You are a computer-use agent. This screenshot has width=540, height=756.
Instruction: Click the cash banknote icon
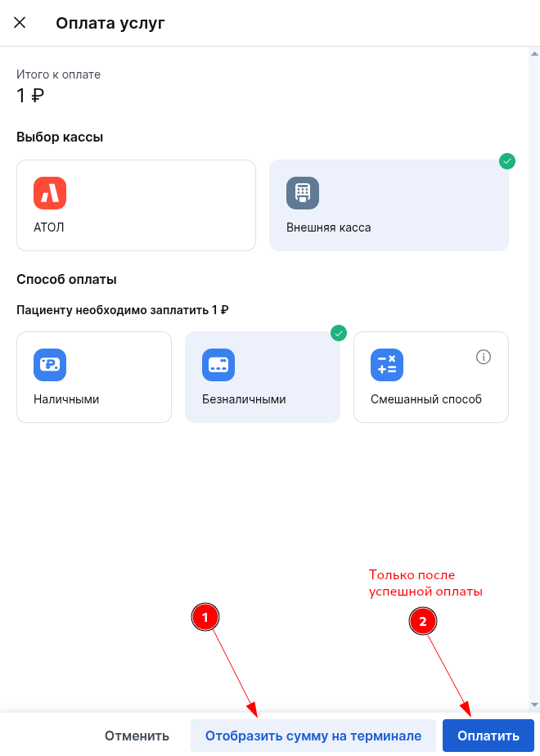point(50,365)
